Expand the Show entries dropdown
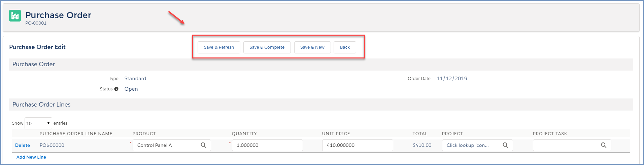This screenshot has height=165, width=644. [38, 123]
